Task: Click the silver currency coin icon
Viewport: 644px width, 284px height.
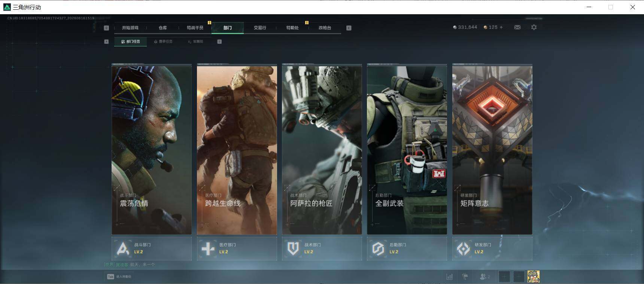Action: [x=455, y=27]
